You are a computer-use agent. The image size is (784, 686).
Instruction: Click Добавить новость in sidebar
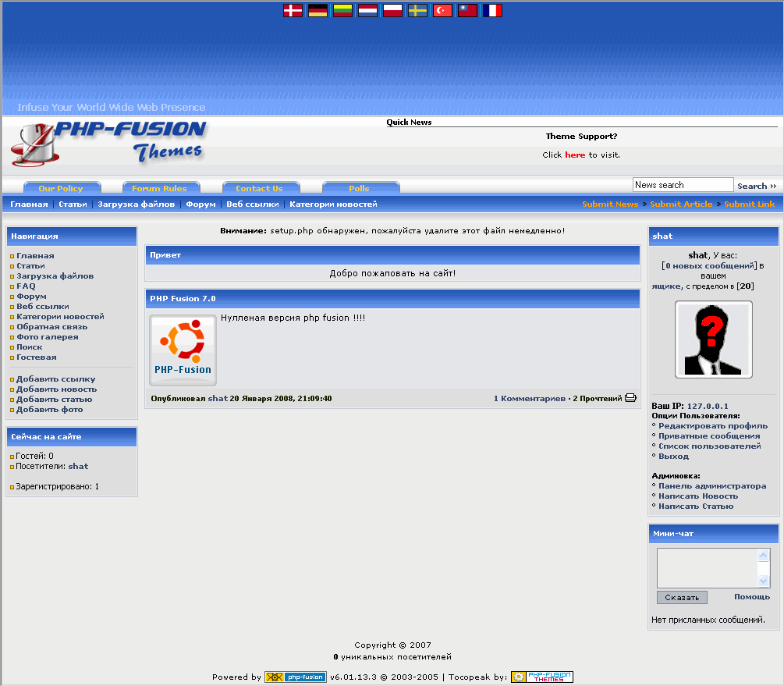pos(56,389)
